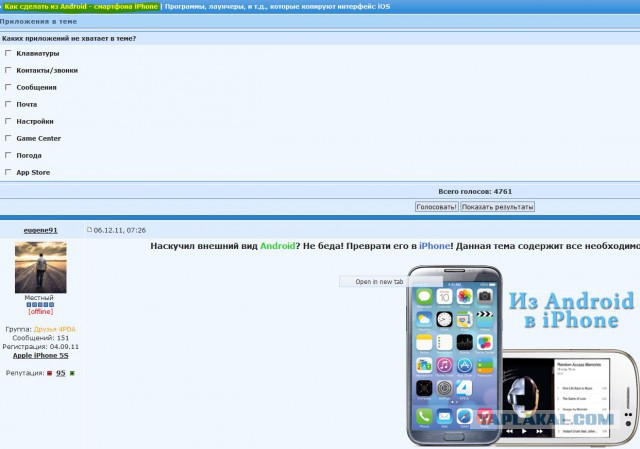
Task: Click the Newsstand app icon on phone image
Action: [x=424, y=365]
